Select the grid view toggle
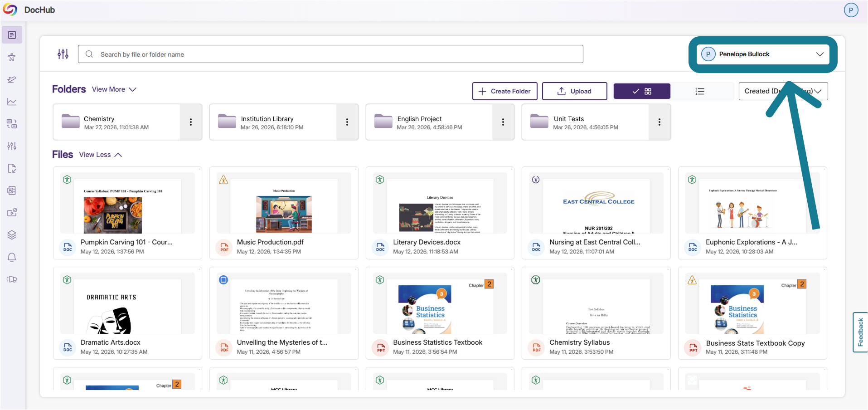Viewport: 868px width, 410px height. pyautogui.click(x=642, y=91)
